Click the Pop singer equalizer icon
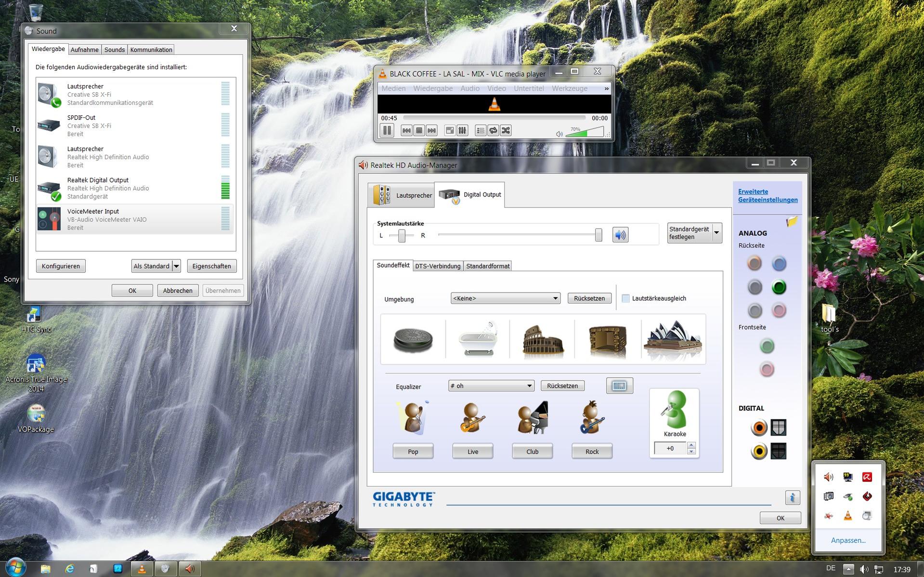 coord(413,418)
